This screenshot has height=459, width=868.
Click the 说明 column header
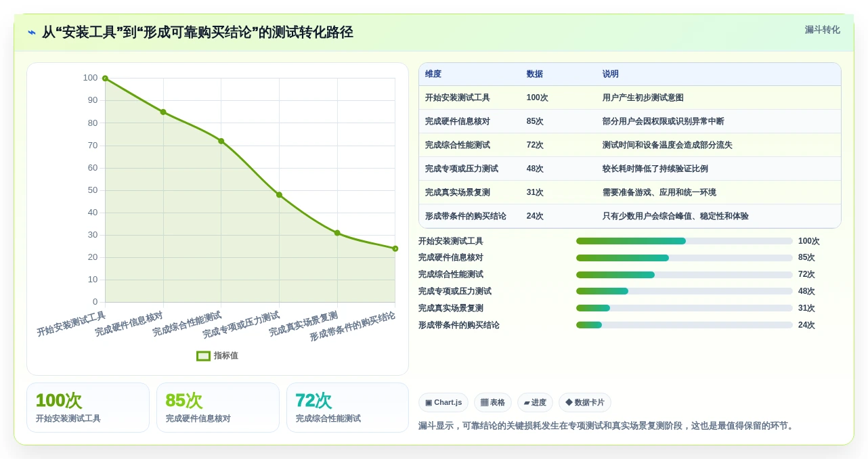coord(611,74)
